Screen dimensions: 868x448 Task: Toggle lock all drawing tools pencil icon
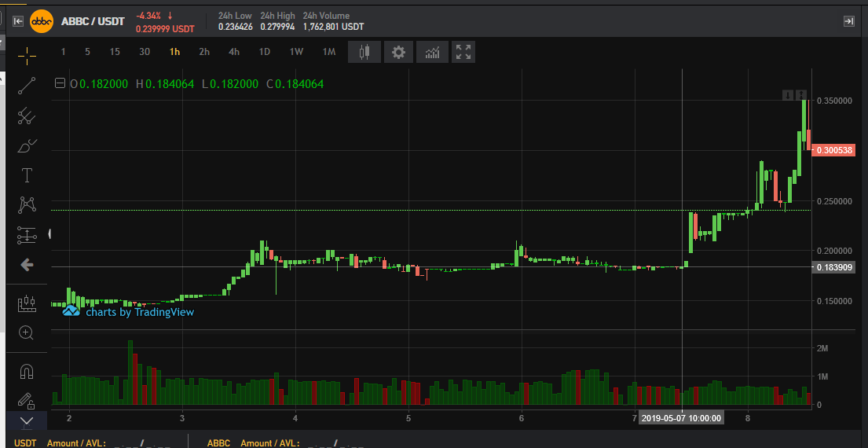[x=27, y=400]
